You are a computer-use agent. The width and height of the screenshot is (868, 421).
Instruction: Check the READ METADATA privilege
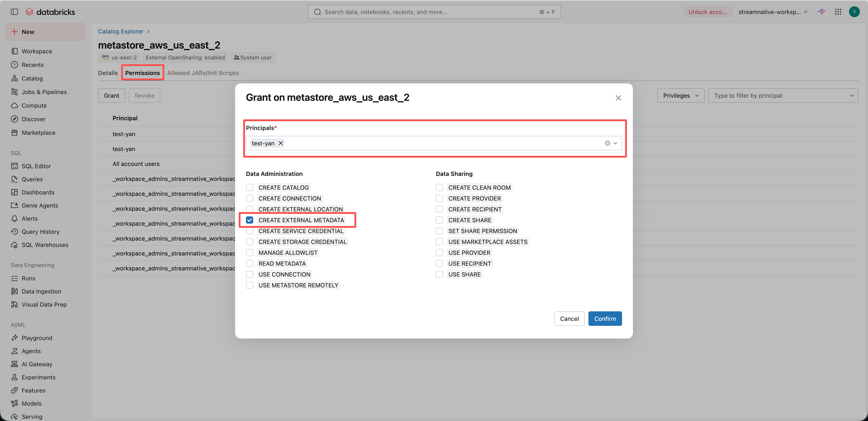coord(249,263)
